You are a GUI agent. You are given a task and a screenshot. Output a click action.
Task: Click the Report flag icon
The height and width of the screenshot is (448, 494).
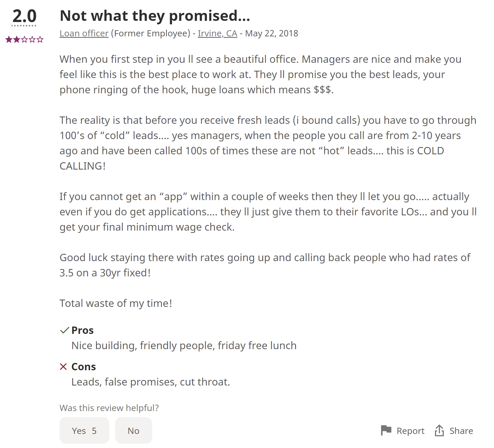pyautogui.click(x=386, y=430)
